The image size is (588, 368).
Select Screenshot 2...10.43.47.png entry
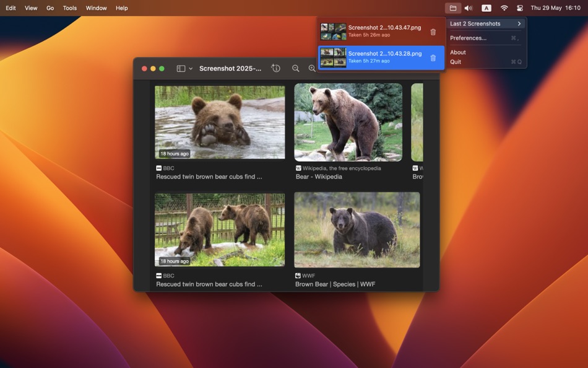[381, 32]
